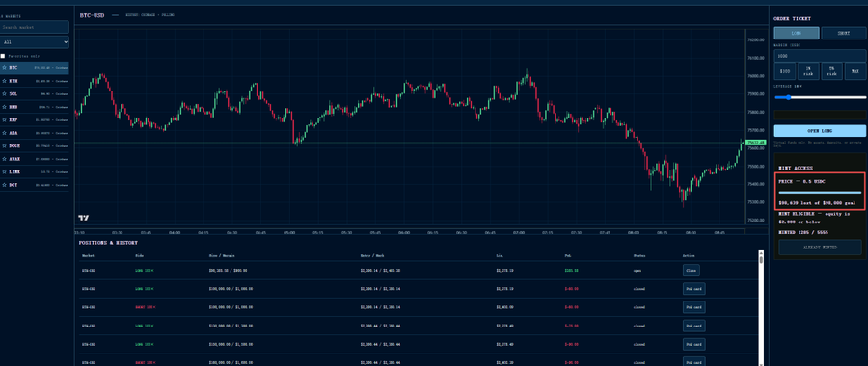
Task: Toggle the XRP favorite star
Action: (x=4, y=119)
